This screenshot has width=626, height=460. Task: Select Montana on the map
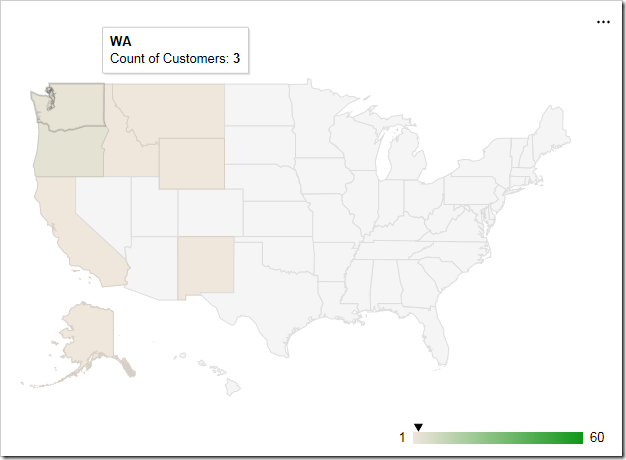176,110
